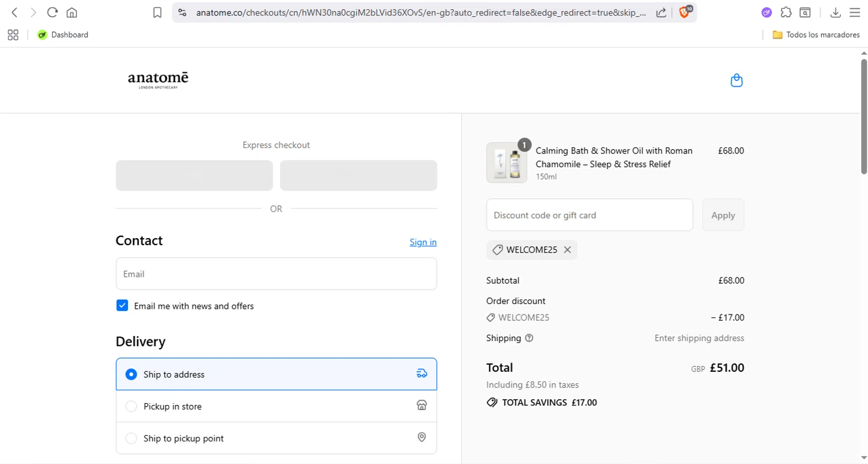Open the browser downloads icon
Screen dimensions: 868x464
(836, 12)
